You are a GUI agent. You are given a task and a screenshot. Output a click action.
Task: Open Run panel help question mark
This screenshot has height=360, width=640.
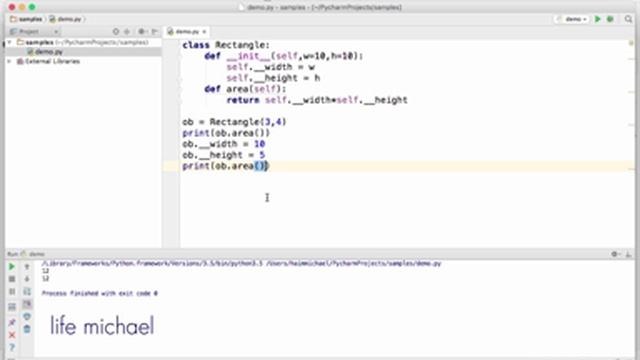(x=12, y=347)
